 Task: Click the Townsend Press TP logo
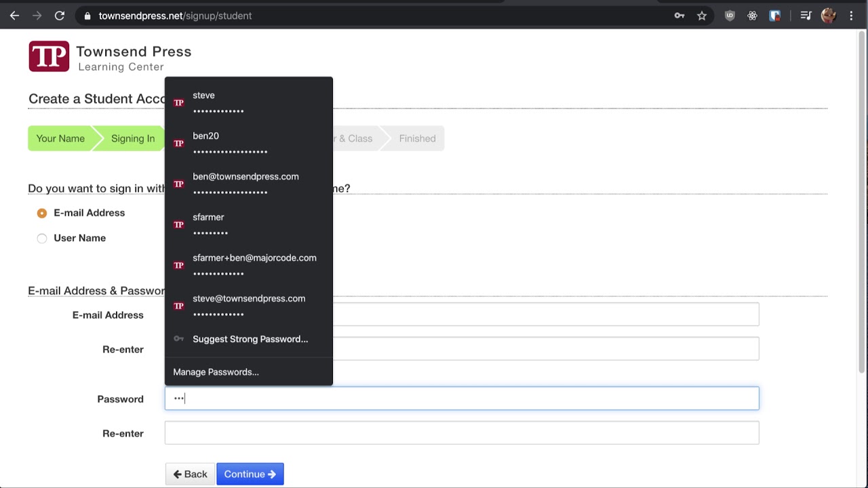(x=49, y=56)
